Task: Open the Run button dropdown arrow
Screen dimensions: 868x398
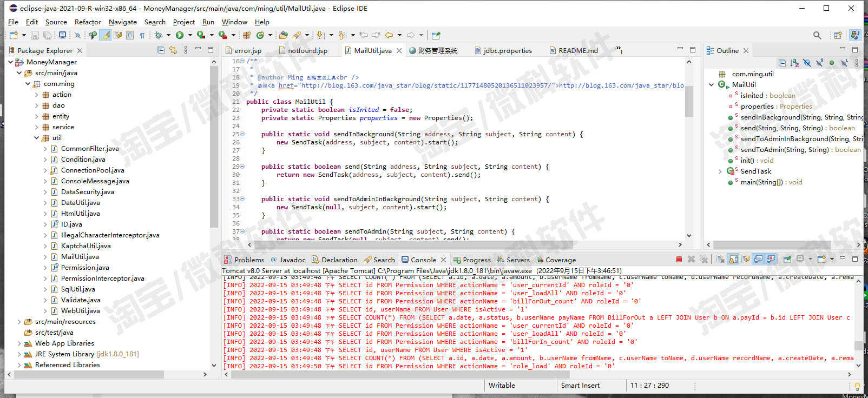Action: point(190,35)
